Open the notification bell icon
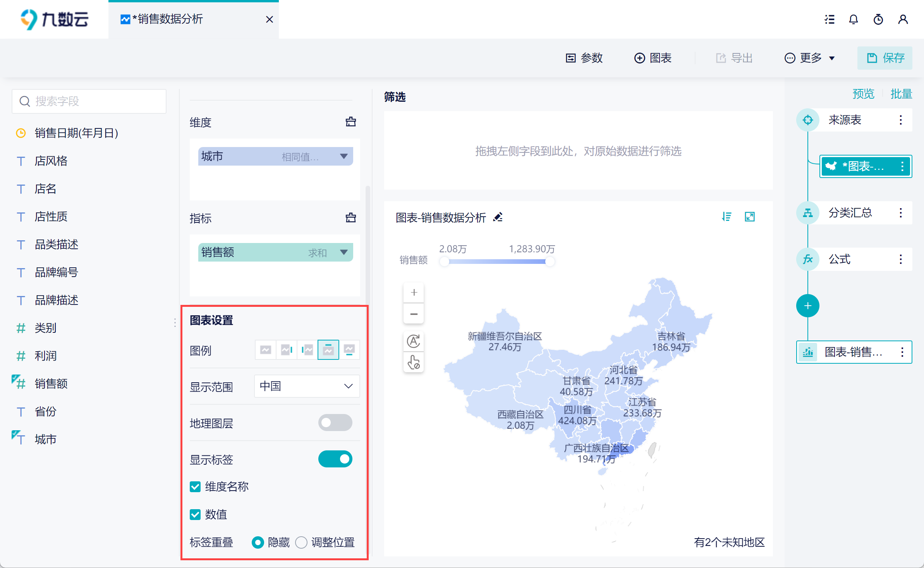This screenshot has width=924, height=568. 853,19
